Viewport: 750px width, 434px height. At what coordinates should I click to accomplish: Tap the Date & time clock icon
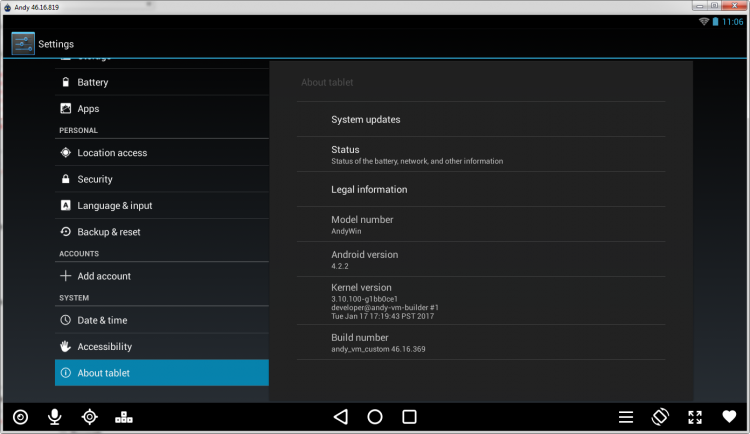tap(66, 320)
